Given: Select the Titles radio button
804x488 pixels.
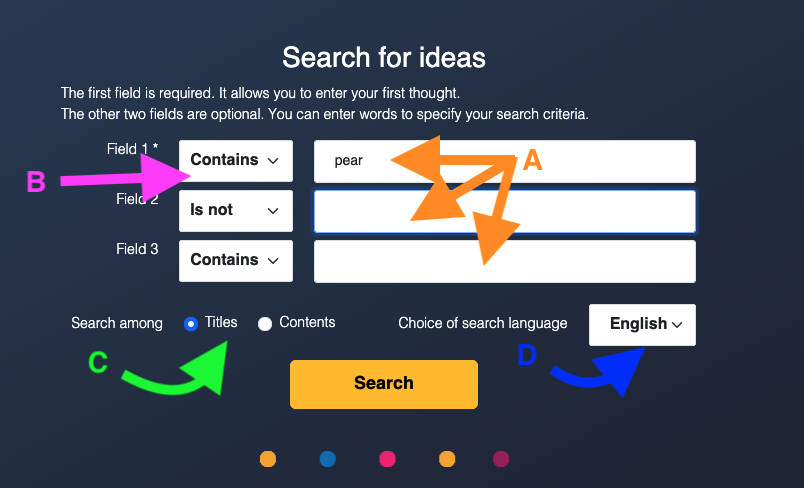Looking at the screenshot, I should [191, 324].
